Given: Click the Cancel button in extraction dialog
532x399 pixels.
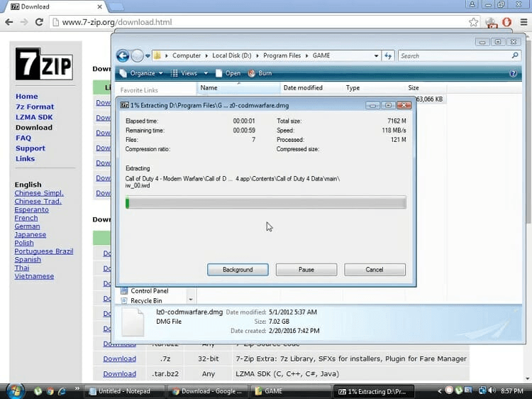Looking at the screenshot, I should coord(375,270).
